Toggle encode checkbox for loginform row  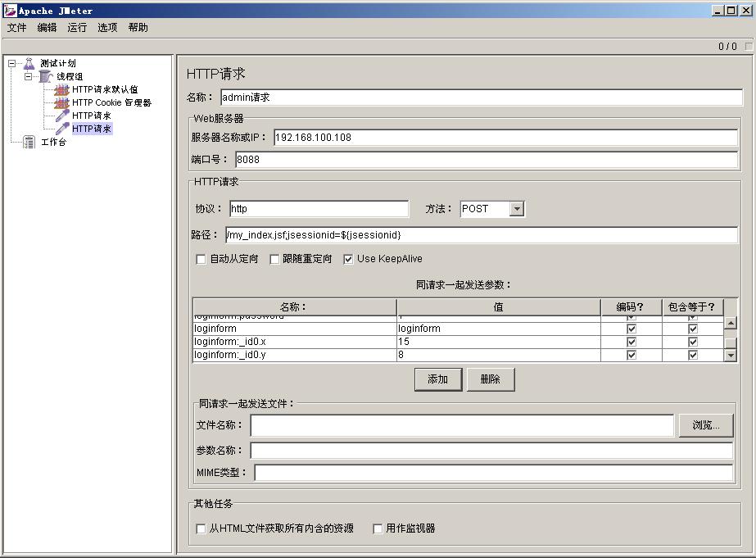coord(632,329)
